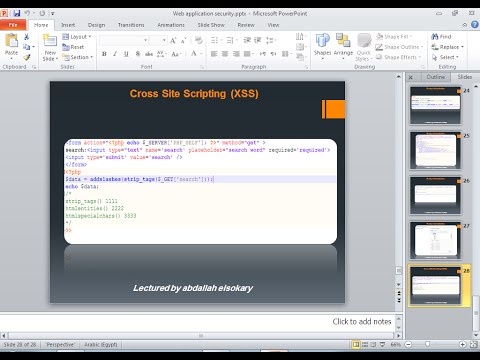480x360 pixels.
Task: Click the Paste clipboard icon
Action: click(11, 40)
